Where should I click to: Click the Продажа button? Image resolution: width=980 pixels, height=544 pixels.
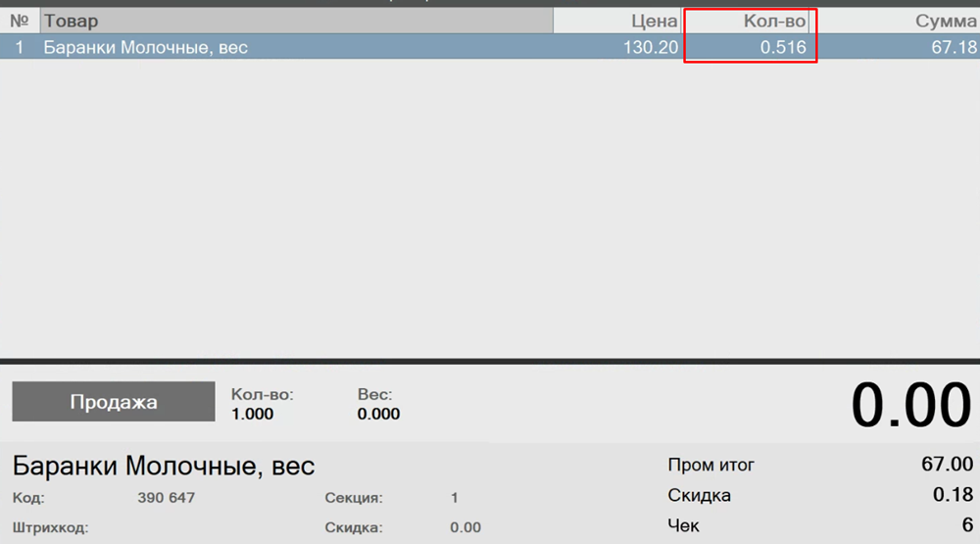pyautogui.click(x=113, y=402)
